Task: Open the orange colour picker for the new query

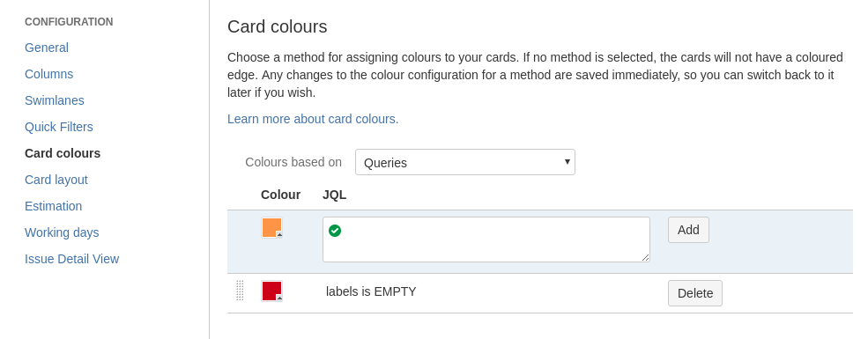Action: click(271, 228)
